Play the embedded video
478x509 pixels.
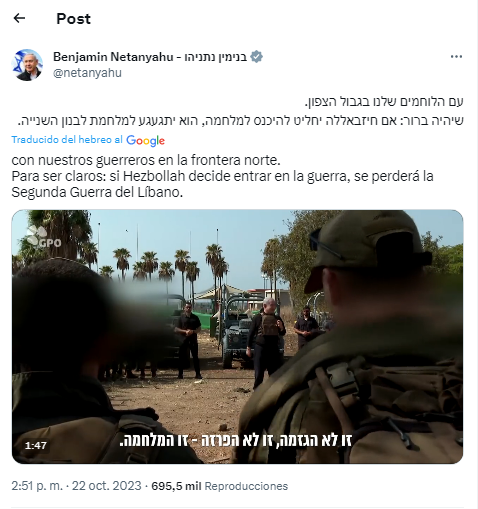tap(237, 337)
